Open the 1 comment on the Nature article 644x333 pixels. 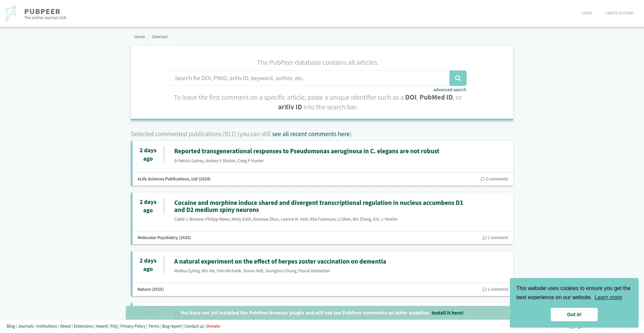coord(495,289)
